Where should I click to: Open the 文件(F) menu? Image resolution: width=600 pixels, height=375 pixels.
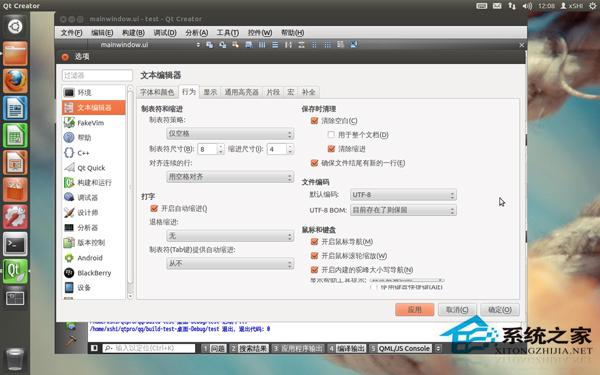point(72,33)
